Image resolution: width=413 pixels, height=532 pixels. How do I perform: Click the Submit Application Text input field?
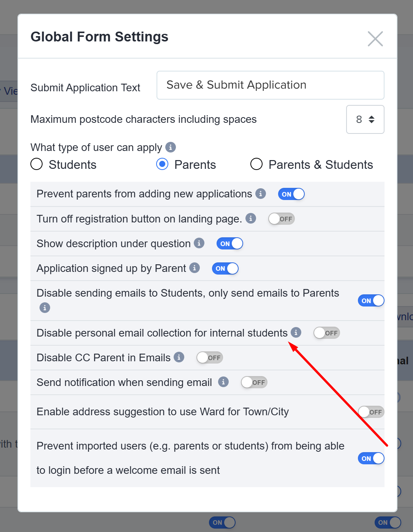(270, 85)
